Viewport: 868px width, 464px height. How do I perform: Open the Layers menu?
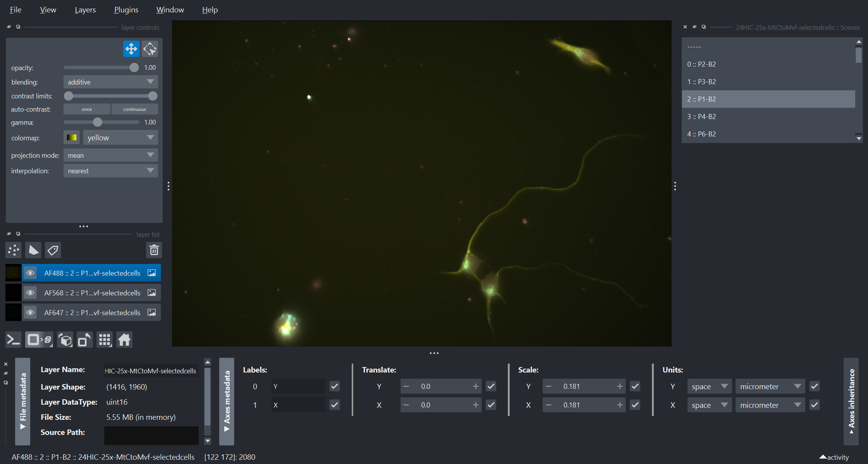[x=85, y=10]
